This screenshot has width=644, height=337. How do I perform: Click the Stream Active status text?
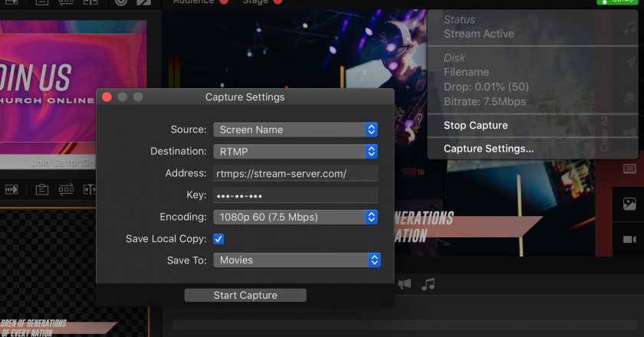479,34
